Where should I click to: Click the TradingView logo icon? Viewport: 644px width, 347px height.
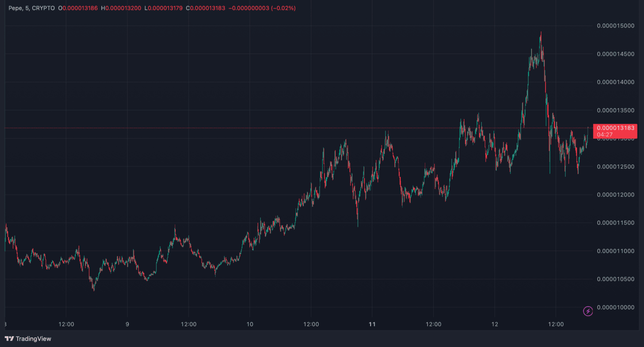tap(9, 339)
